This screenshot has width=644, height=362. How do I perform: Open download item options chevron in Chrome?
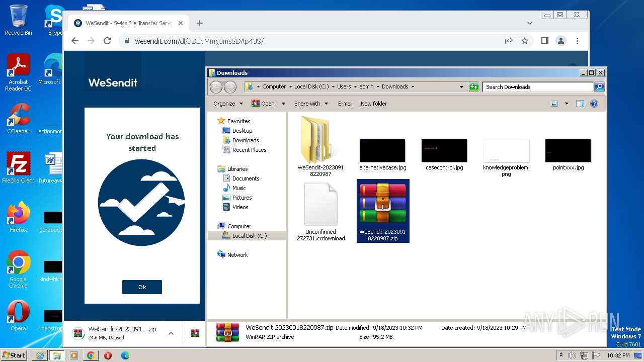click(x=171, y=333)
